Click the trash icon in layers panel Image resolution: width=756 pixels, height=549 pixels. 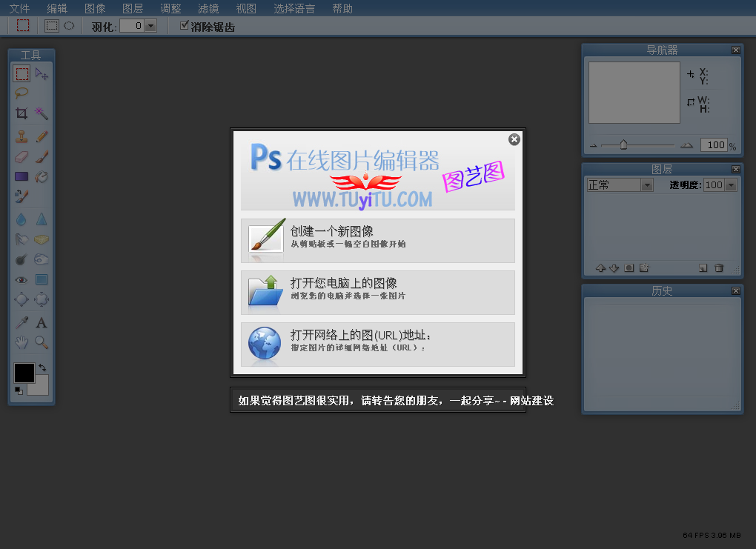pos(718,268)
